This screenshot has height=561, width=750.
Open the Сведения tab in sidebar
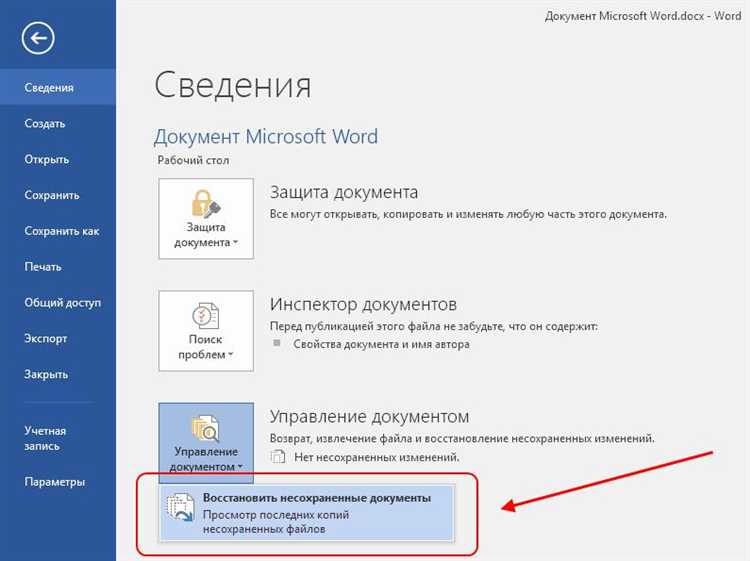58,88
